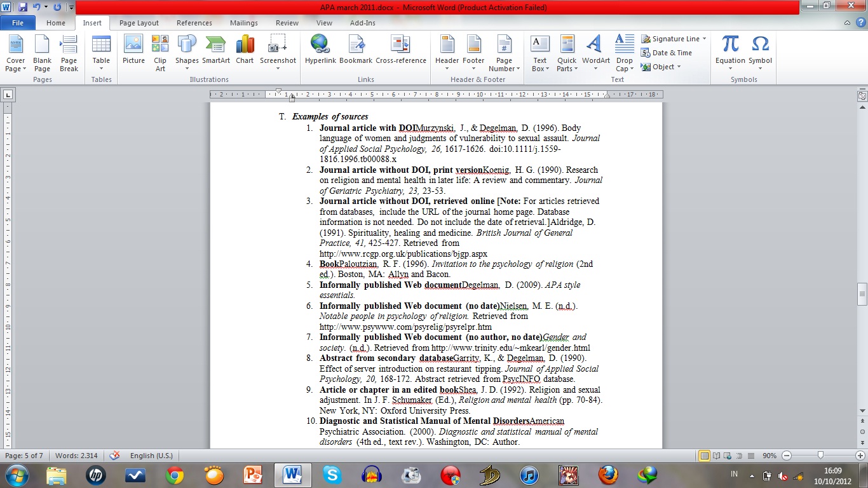
Task: Open the Customize Quick Access Toolbar dropdown
Action: pyautogui.click(x=71, y=8)
